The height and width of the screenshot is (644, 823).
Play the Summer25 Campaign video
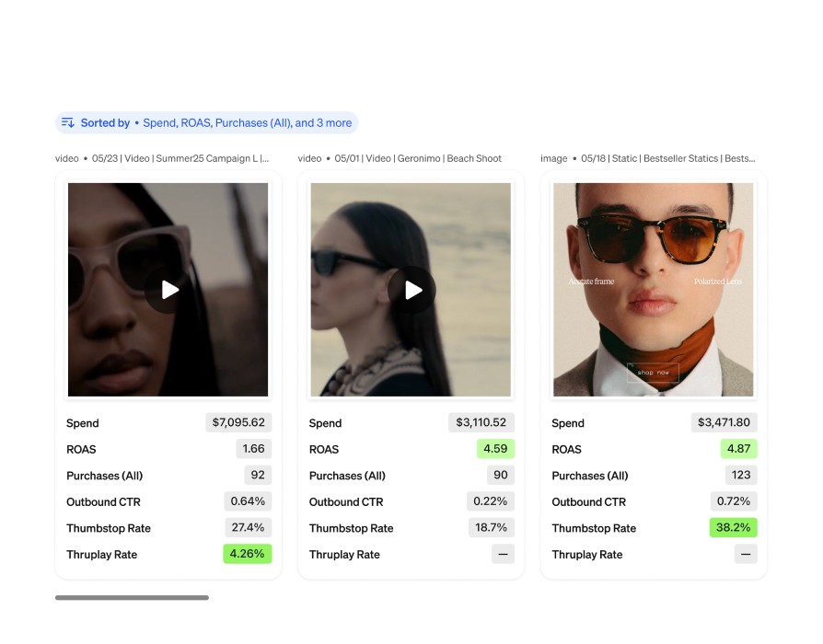click(168, 290)
